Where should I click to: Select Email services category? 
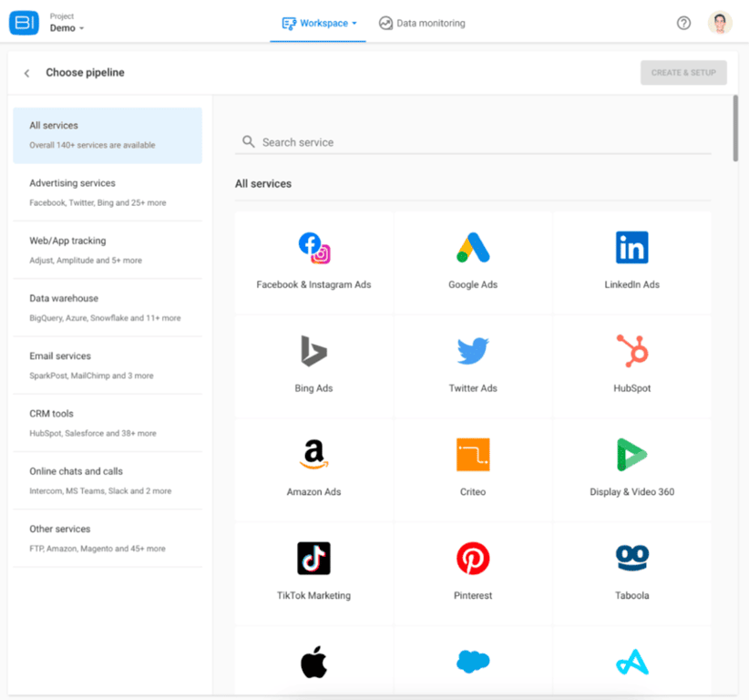108,365
